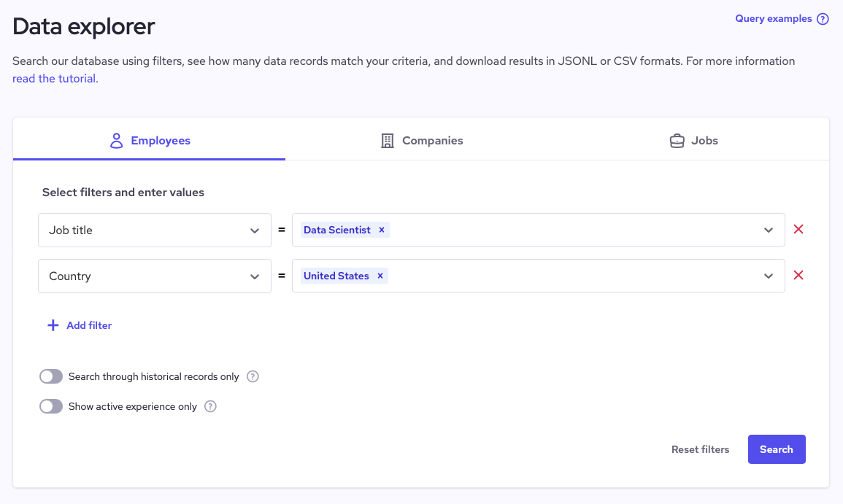Viewport: 843px width, 504px height.
Task: Click the Query examples help icon
Action: 823,19
